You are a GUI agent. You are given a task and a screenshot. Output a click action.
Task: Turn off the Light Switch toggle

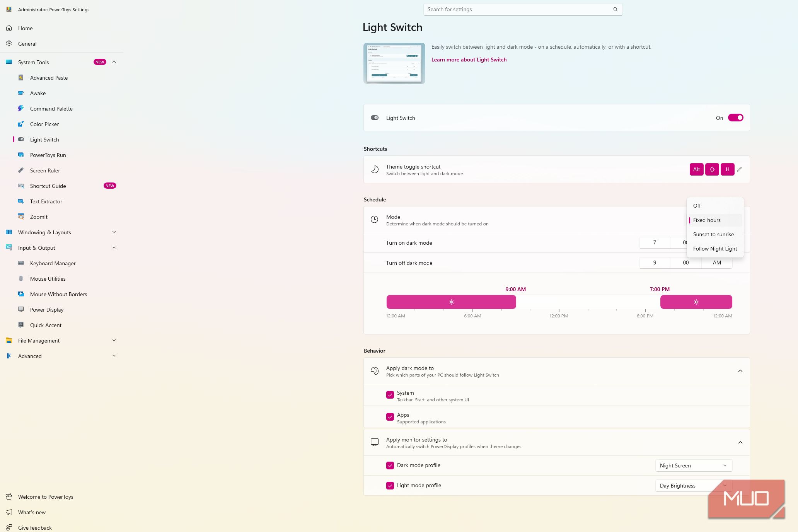tap(735, 118)
